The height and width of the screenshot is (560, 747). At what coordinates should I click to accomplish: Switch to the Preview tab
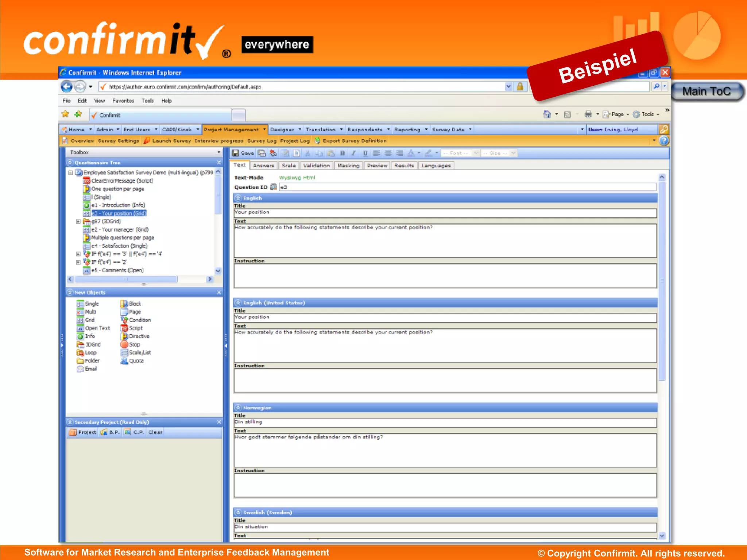pyautogui.click(x=377, y=166)
